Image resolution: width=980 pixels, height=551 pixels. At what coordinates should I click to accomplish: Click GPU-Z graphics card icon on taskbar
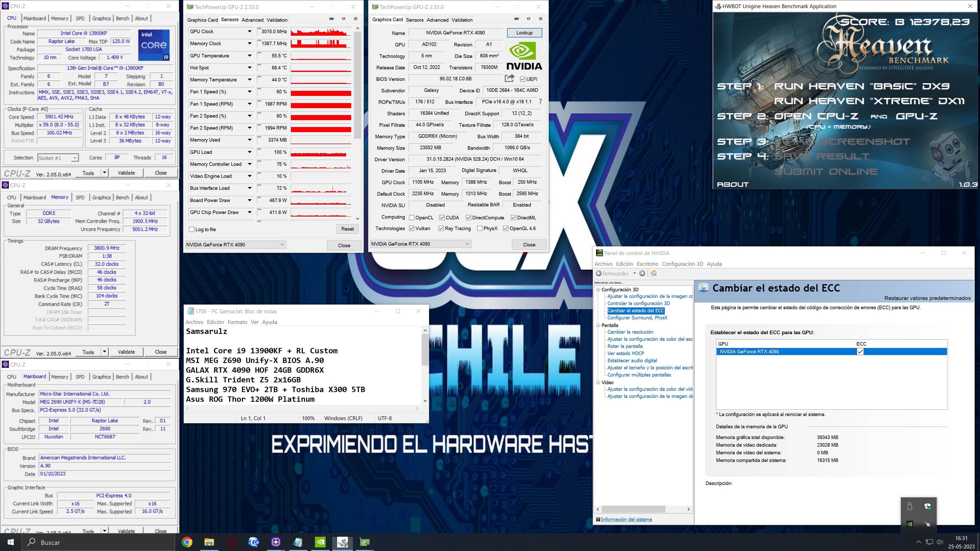365,542
